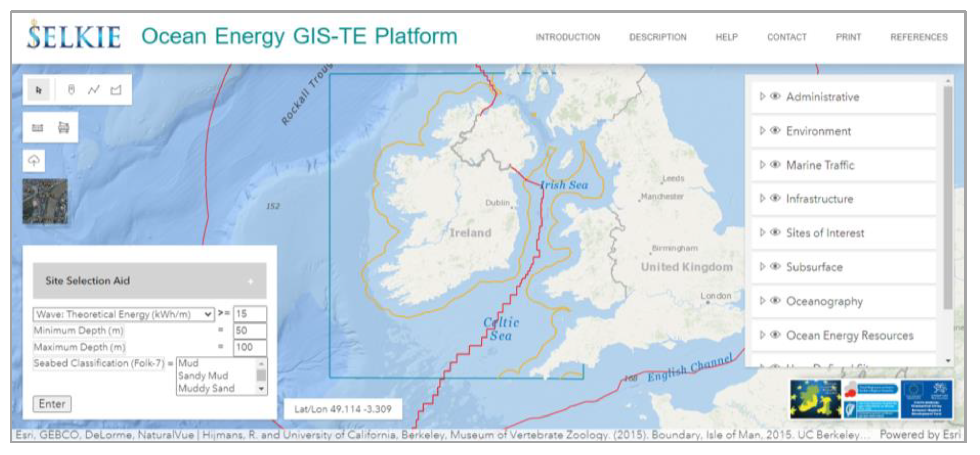Click the distance measurement ruler icon

37,128
